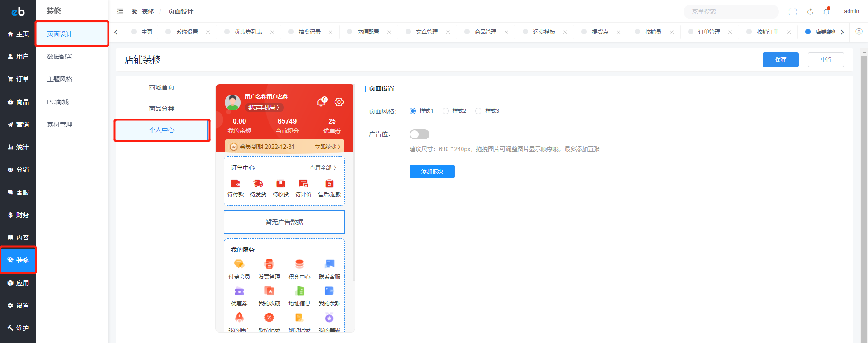Open the 主页 tab
This screenshot has width=868, height=343.
147,32
